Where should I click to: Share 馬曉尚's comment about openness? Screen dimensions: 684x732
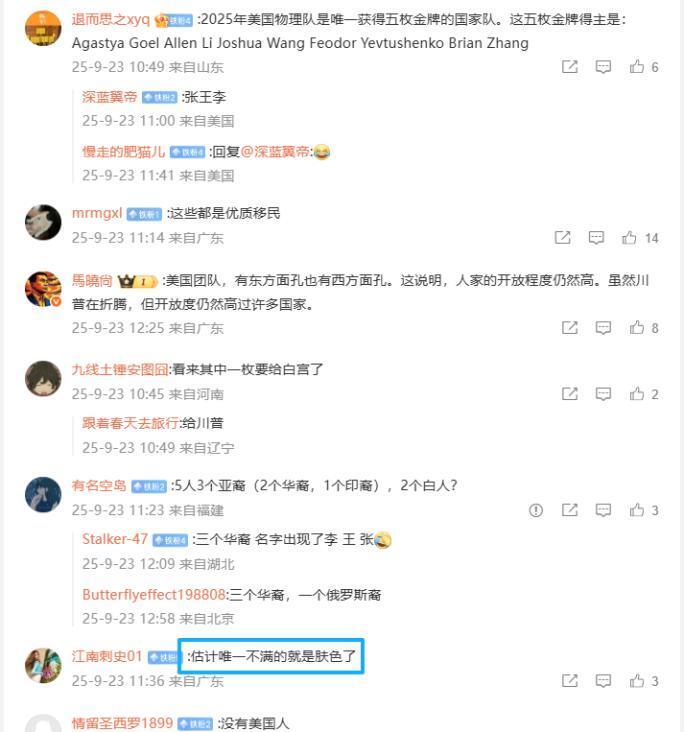[x=570, y=328]
